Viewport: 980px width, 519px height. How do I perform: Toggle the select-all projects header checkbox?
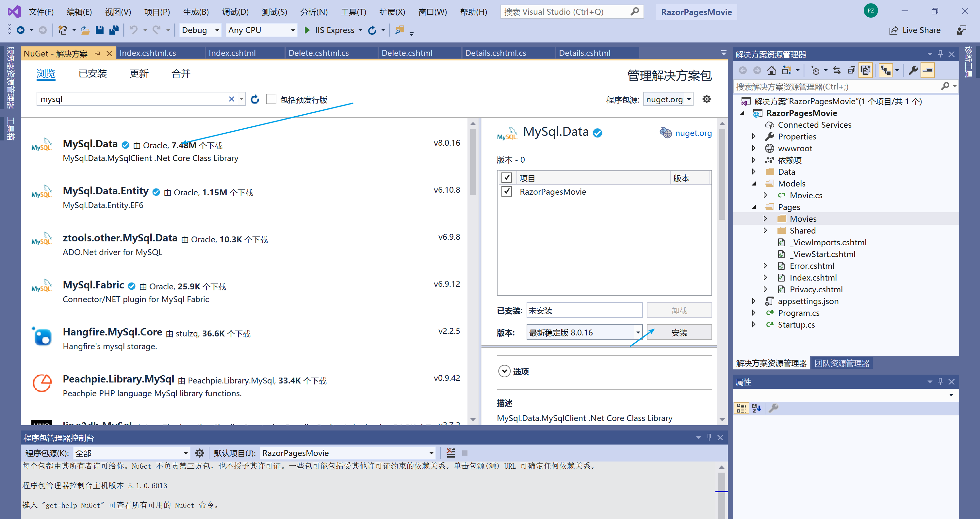coord(507,178)
